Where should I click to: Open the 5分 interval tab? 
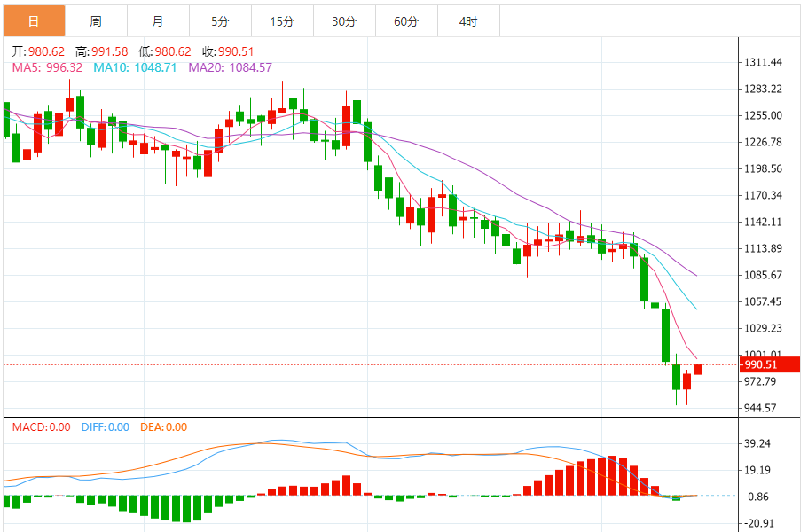221,21
